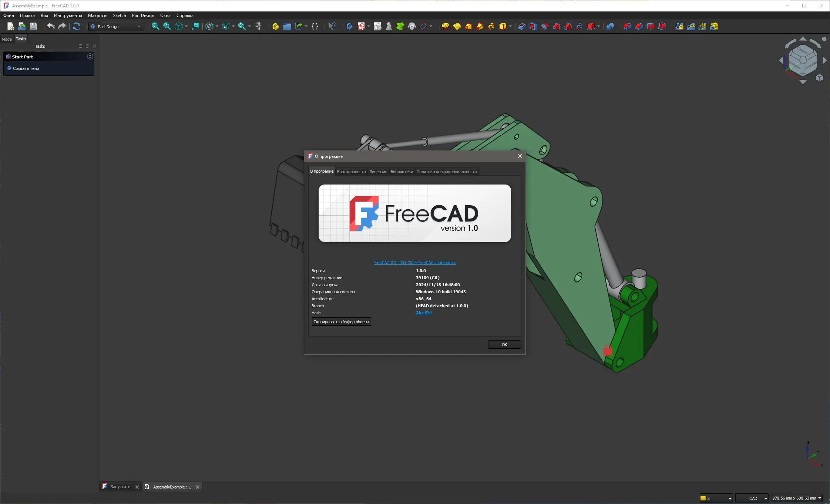830x504 pixels.
Task: Click the Save document floppy icon
Action: [x=33, y=26]
